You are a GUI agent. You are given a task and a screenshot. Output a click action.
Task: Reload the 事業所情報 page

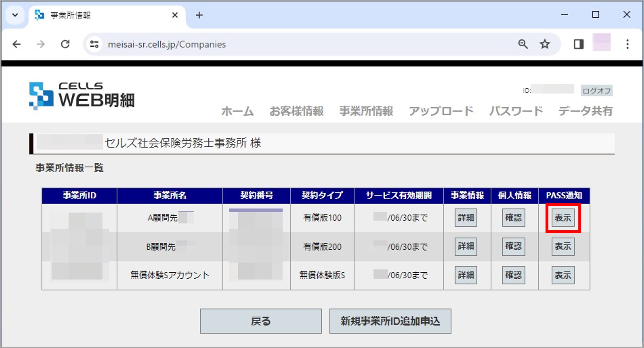[x=65, y=44]
